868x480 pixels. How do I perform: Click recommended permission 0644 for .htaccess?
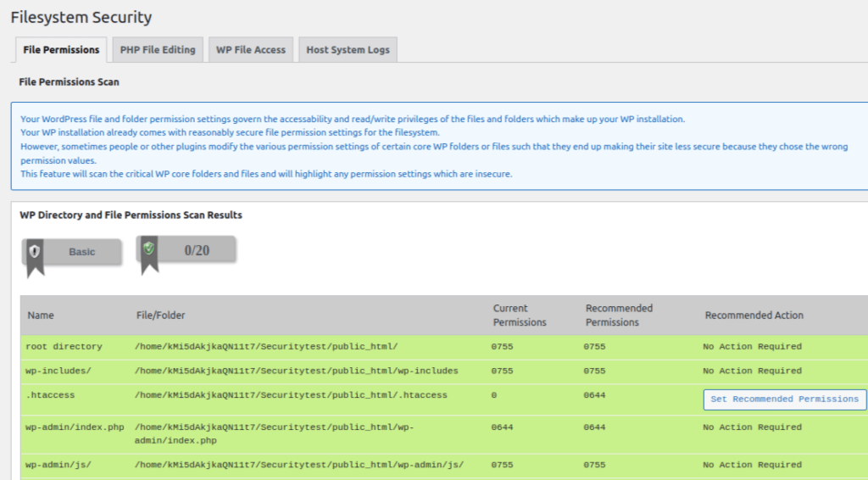[594, 395]
